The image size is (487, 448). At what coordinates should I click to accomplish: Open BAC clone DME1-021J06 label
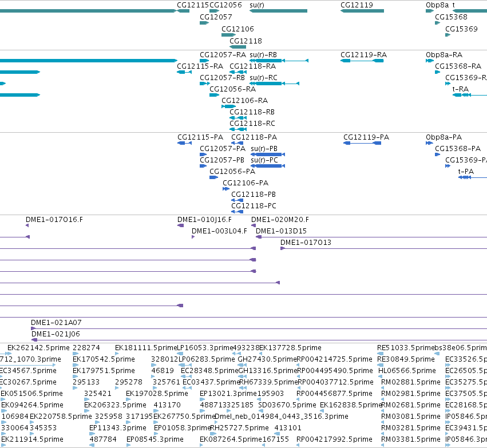56,334
